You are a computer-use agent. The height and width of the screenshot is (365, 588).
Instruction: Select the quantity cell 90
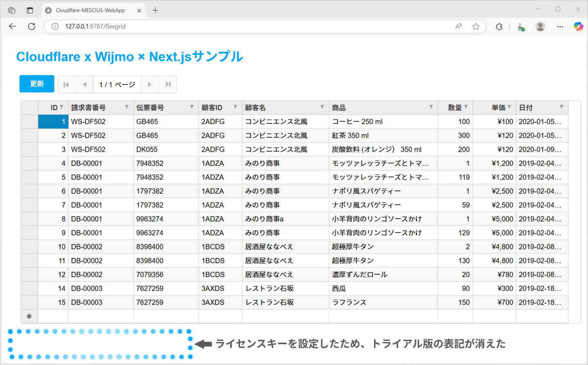[x=455, y=289]
